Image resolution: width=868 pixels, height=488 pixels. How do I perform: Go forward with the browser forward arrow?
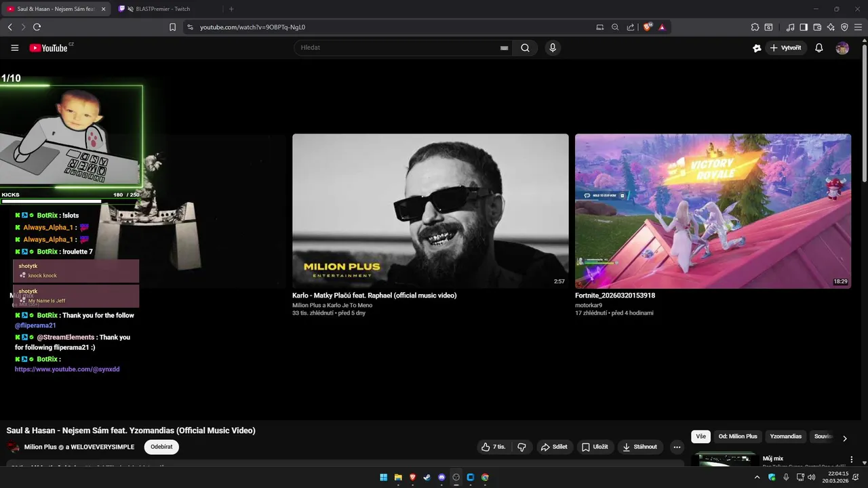pyautogui.click(x=23, y=27)
